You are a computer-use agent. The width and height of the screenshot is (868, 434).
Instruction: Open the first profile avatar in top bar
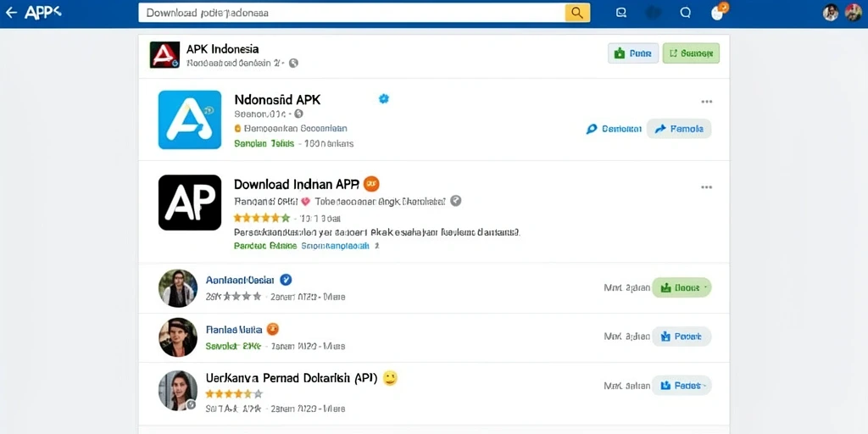(831, 12)
